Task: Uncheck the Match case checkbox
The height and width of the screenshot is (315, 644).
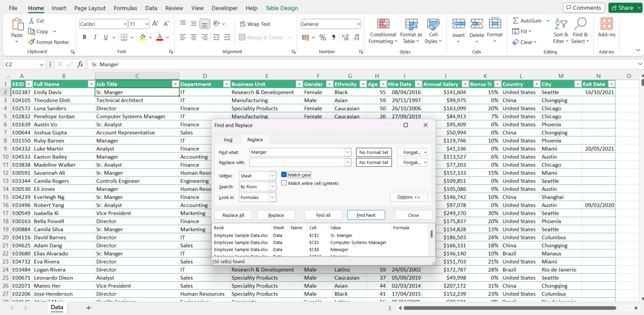Action: click(x=284, y=175)
